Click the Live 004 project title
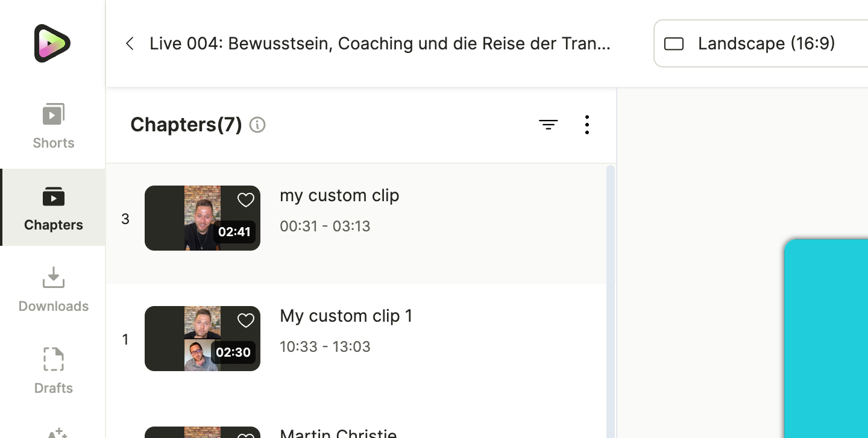The image size is (868, 438). tap(380, 43)
